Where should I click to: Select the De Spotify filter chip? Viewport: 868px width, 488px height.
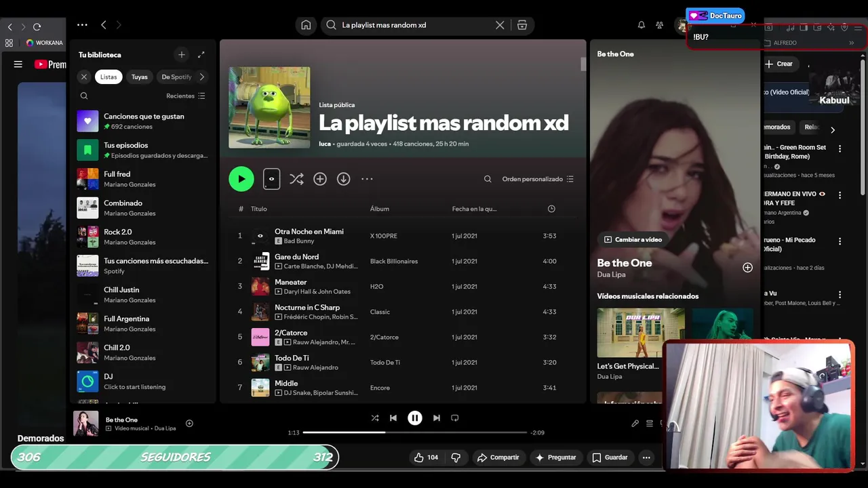click(x=176, y=77)
